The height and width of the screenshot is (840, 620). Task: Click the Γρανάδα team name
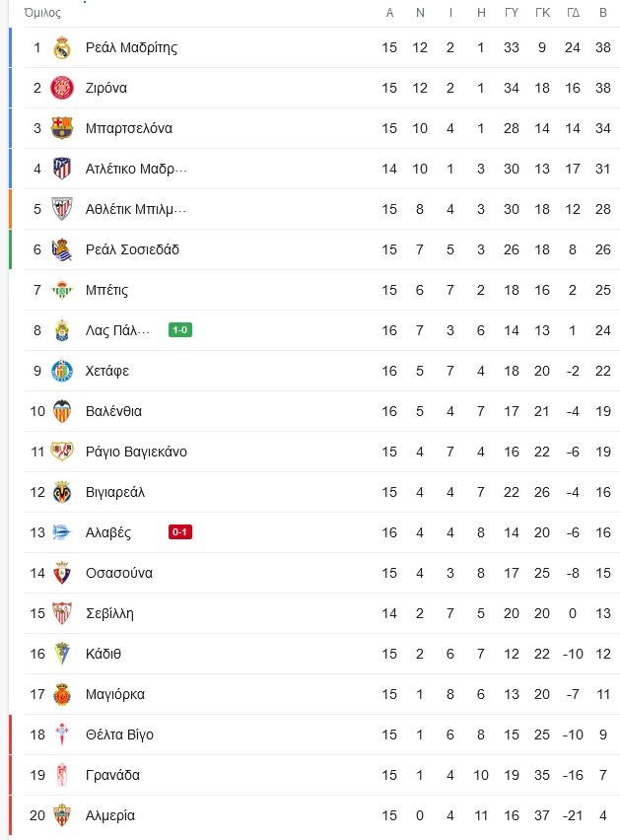112,775
